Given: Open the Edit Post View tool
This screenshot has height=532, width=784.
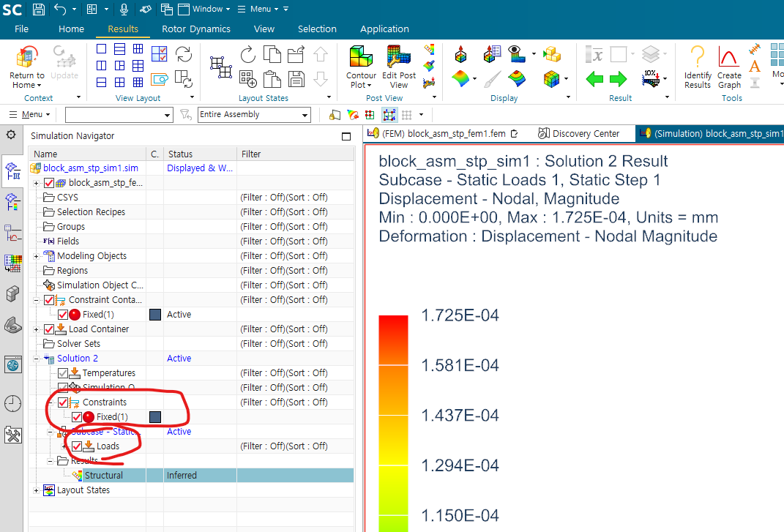Looking at the screenshot, I should tap(399, 67).
